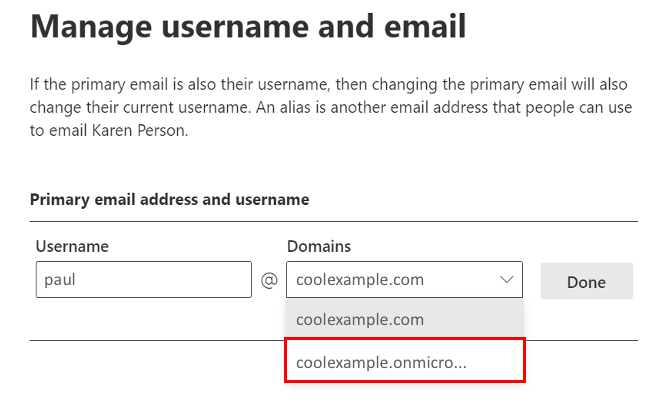Screen dimensions: 663x401
Task: Click the blank space below the Username field
Action: (143, 320)
